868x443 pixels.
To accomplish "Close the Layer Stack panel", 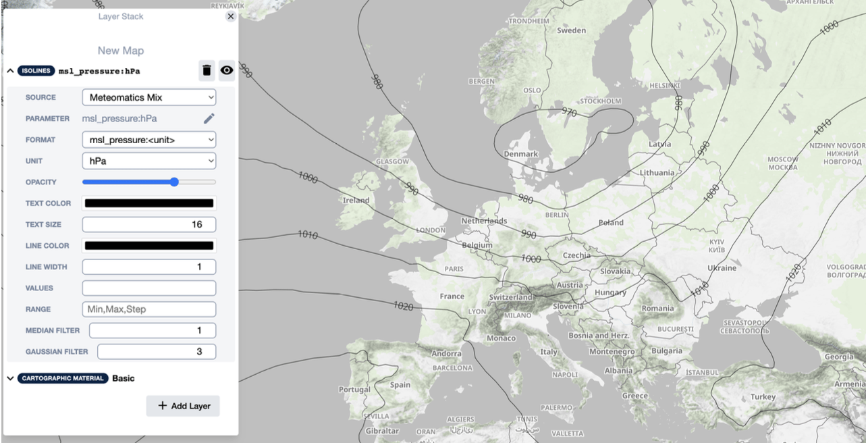I will click(231, 16).
